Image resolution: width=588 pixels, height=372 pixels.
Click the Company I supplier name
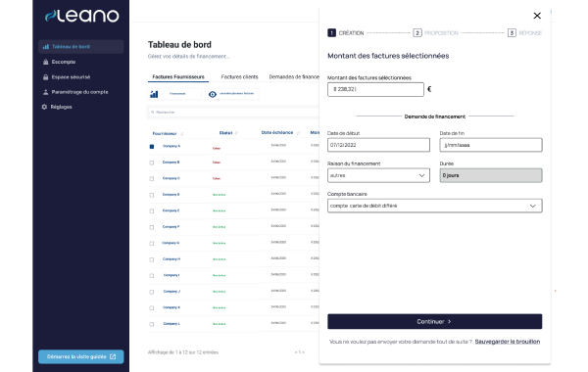(171, 275)
